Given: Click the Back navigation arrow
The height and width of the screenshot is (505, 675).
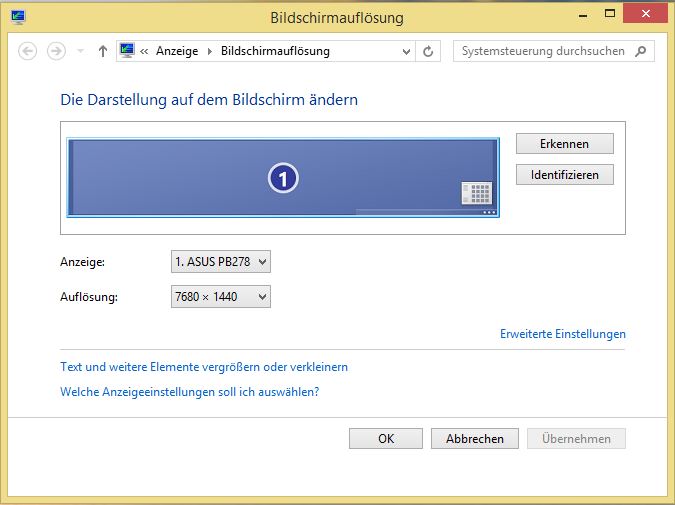Looking at the screenshot, I should (x=28, y=51).
